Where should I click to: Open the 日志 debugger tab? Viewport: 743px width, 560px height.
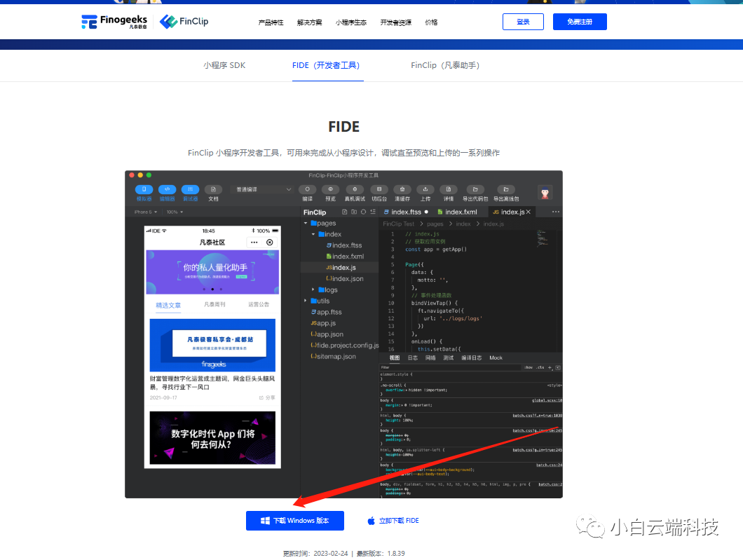[413, 357]
